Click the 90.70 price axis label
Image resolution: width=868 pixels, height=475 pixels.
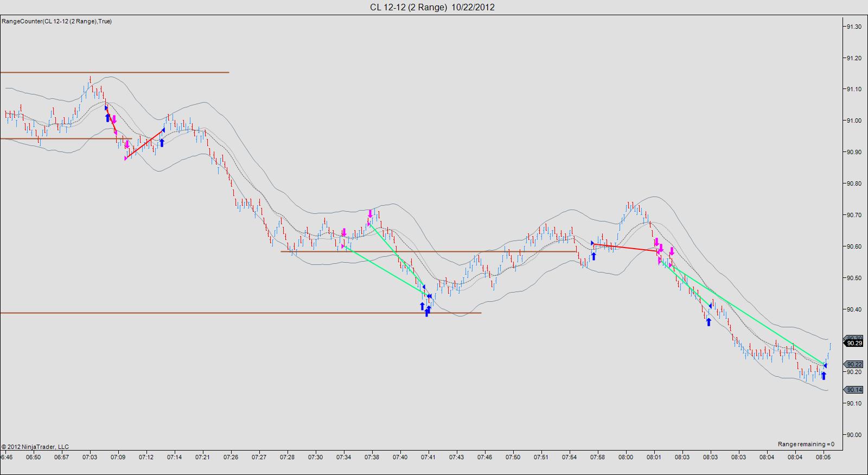[x=854, y=216]
